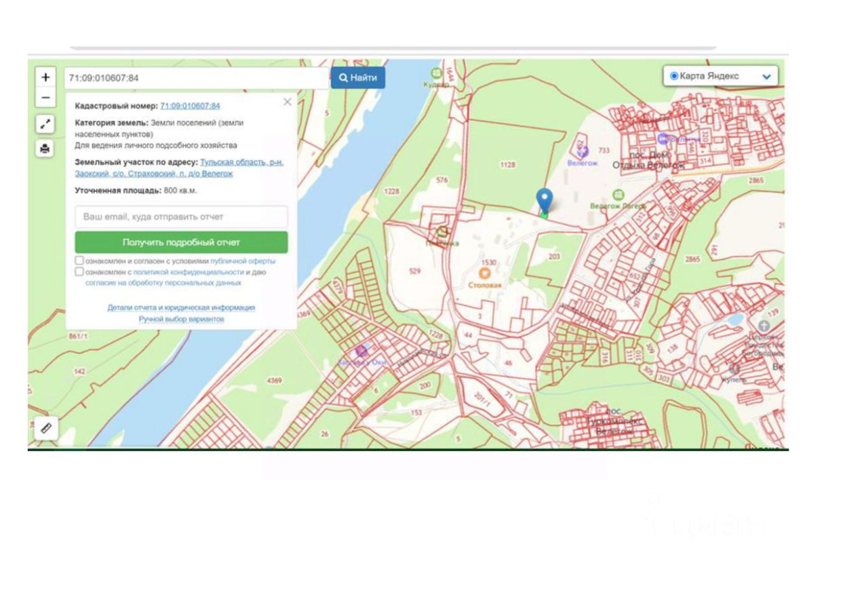
Task: Click parcel labeled 203 on map
Action: pos(555,256)
